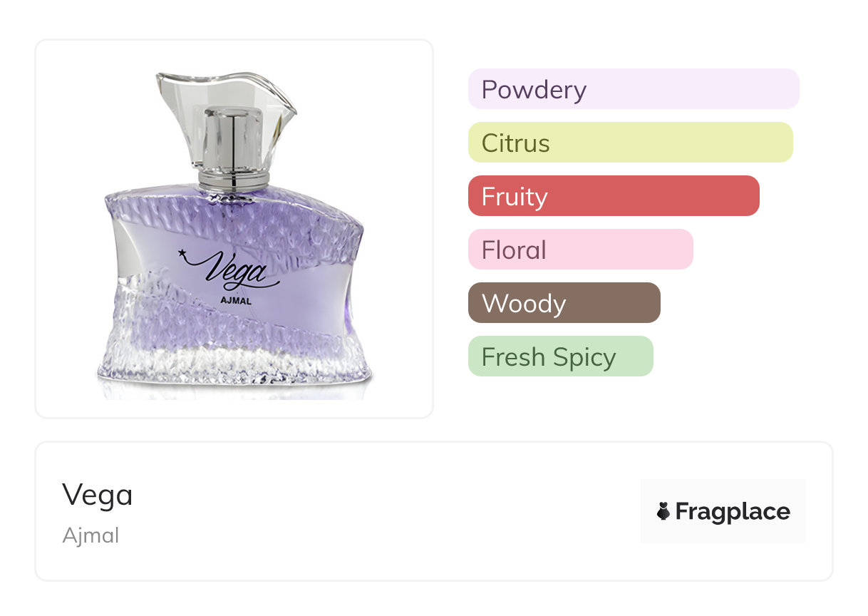This screenshot has width=868, height=616.
Task: Click the Fragplace perfume bottle logo icon
Action: (663, 511)
